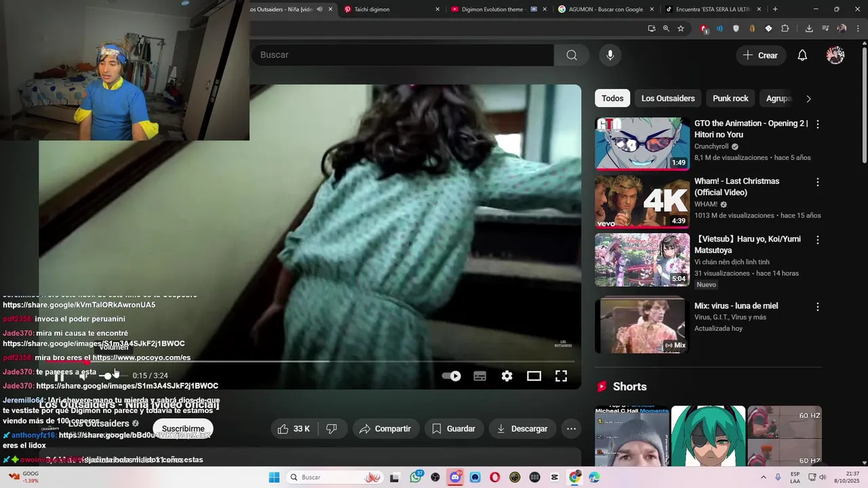Bookmark this page with star icon
Viewport: 868px width, 488px height.
click(681, 28)
